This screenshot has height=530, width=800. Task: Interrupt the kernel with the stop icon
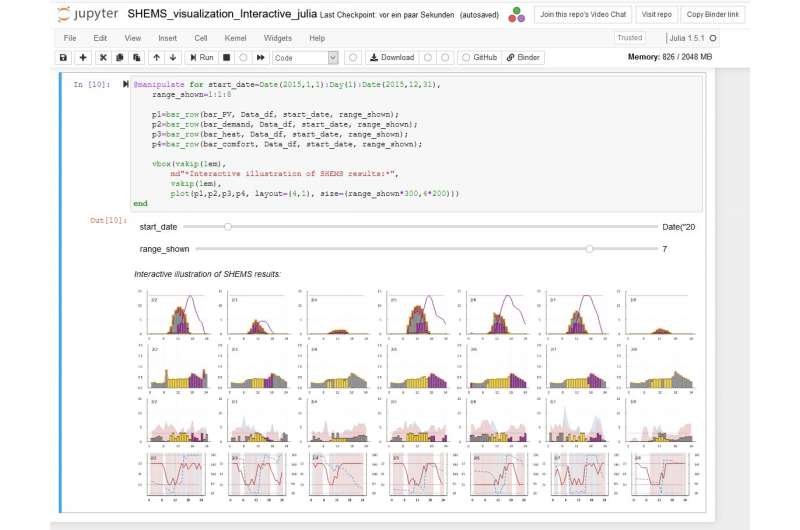pos(229,58)
